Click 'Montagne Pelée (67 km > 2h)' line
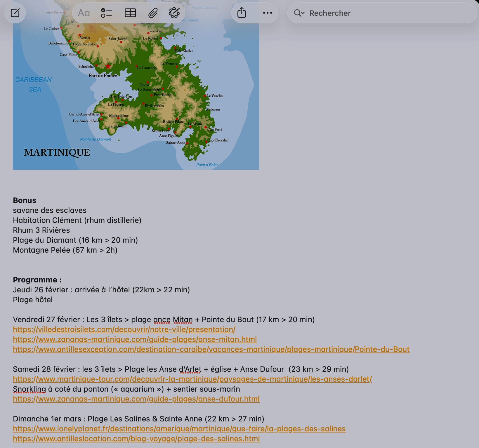The height and width of the screenshot is (448, 479). [x=65, y=250]
